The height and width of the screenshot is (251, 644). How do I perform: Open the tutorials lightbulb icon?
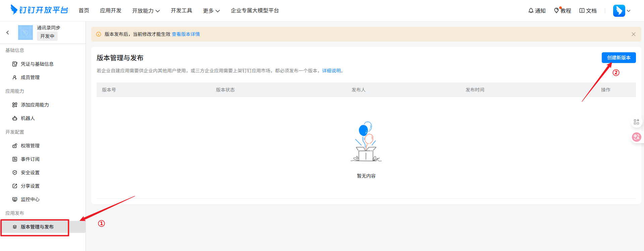click(556, 11)
